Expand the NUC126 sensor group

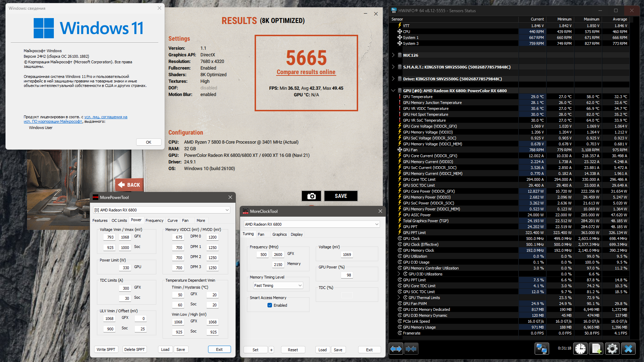393,55
